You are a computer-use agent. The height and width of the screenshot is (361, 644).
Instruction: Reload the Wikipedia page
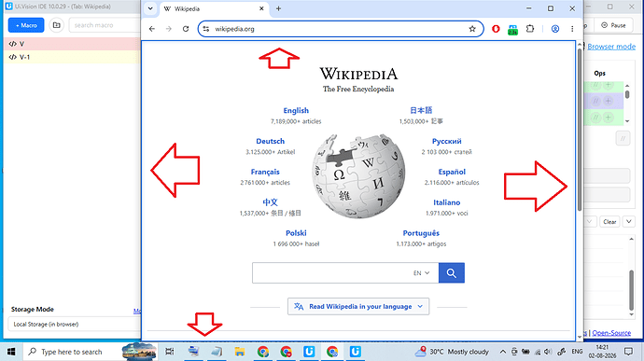pos(186,29)
